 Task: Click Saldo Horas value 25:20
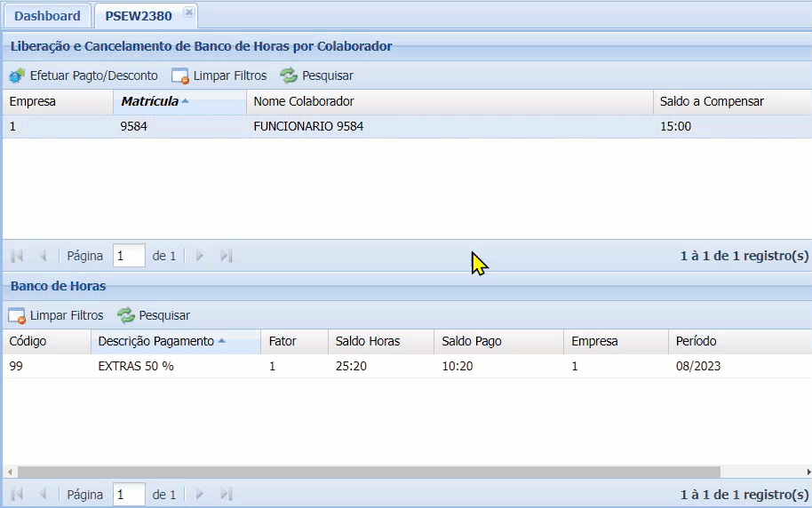tap(351, 366)
